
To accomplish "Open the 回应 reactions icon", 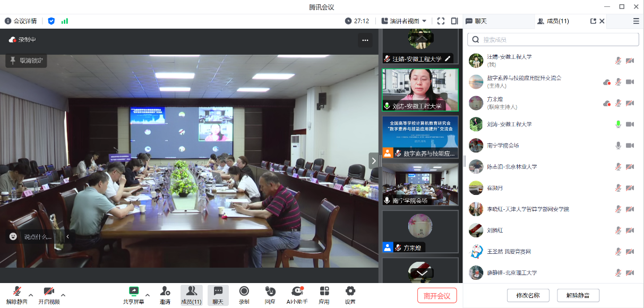I will point(270,291).
